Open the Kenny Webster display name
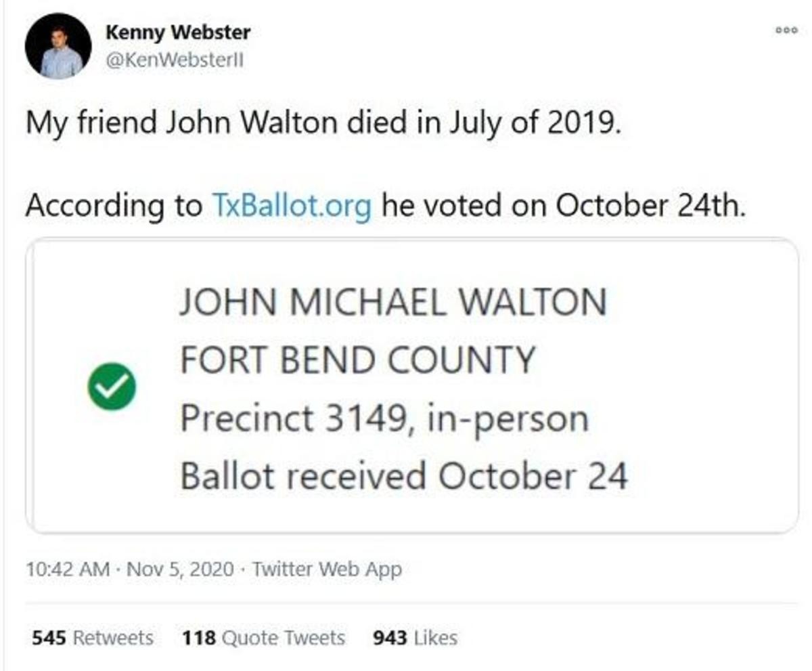This screenshot has width=812, height=671. coord(179,31)
